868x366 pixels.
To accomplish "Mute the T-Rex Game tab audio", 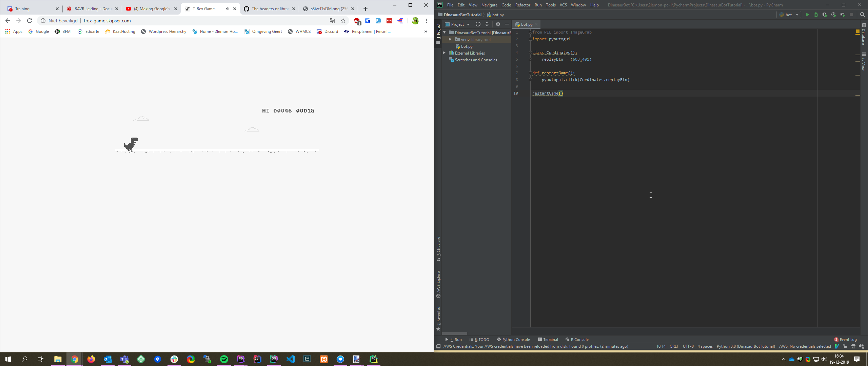I will (227, 9).
